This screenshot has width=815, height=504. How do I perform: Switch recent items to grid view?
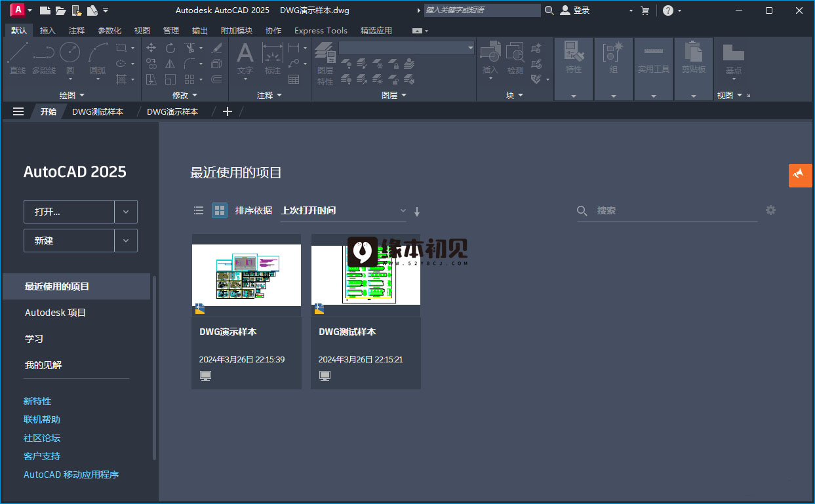pyautogui.click(x=220, y=210)
